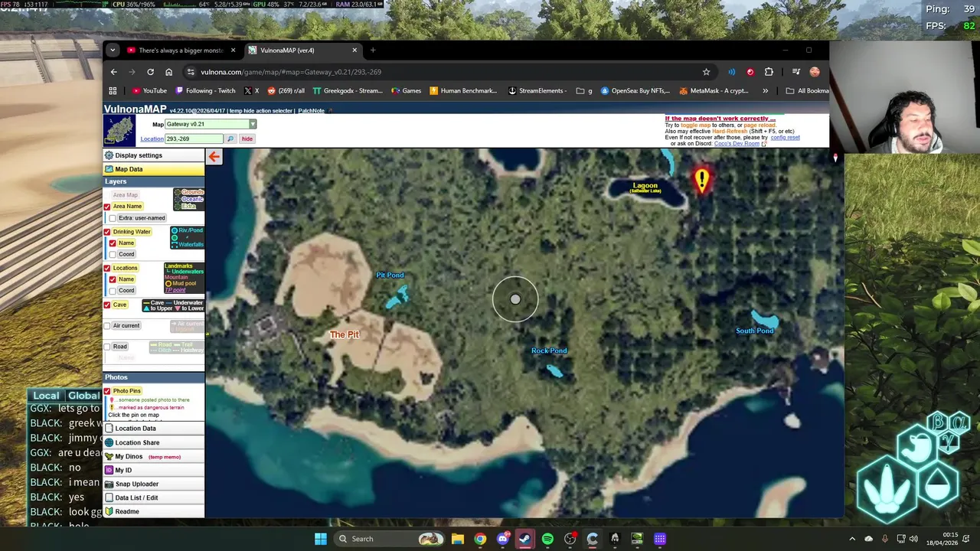Open Display settings gear section

(154, 155)
